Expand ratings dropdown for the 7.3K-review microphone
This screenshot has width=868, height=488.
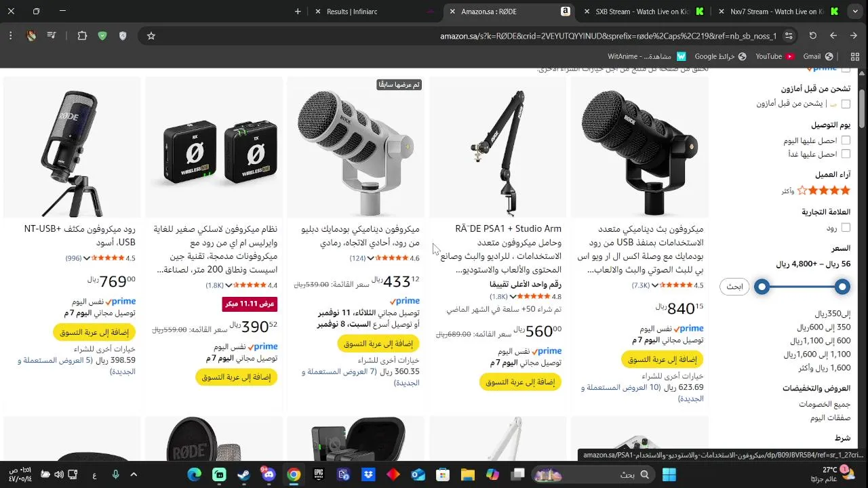(656, 285)
